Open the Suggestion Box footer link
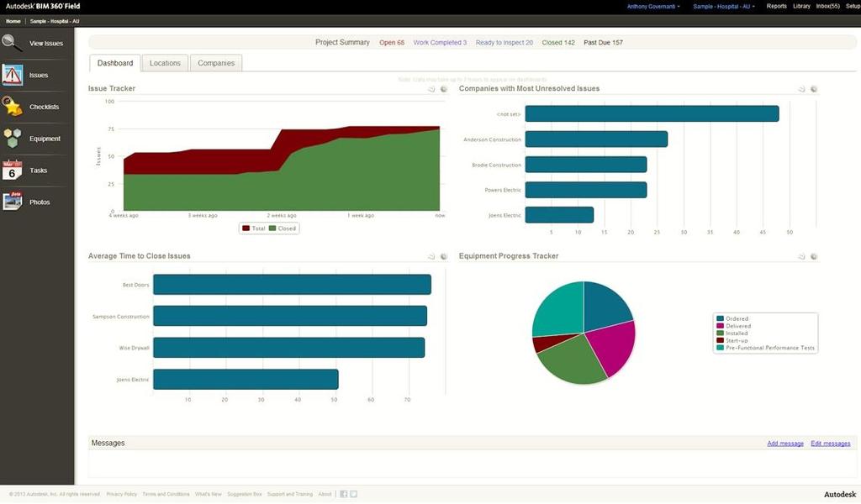 pyautogui.click(x=245, y=494)
